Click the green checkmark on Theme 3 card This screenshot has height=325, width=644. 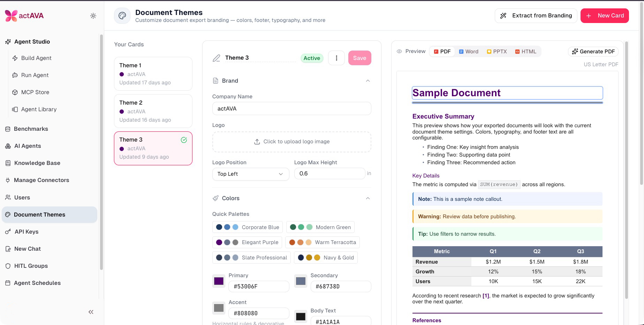(184, 140)
